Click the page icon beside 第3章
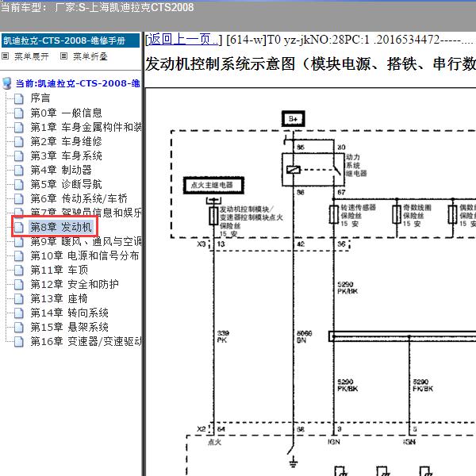The height and width of the screenshot is (476, 476). [x=19, y=155]
